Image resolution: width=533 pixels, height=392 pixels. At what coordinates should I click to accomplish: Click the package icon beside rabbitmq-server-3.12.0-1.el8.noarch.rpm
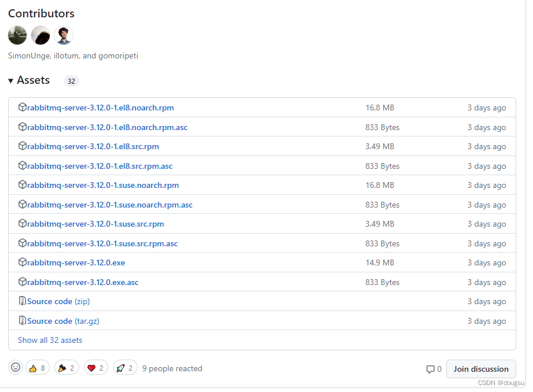[22, 107]
